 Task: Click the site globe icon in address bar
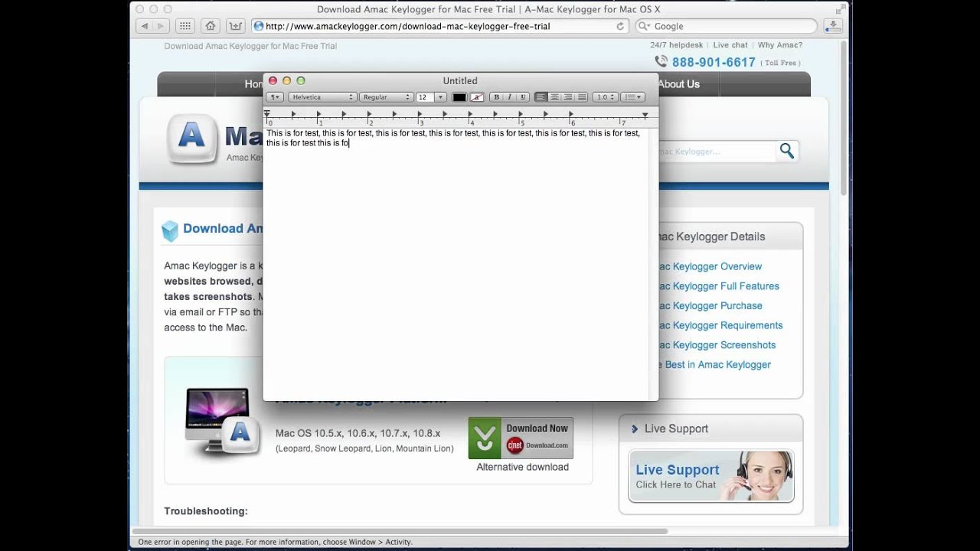259,26
